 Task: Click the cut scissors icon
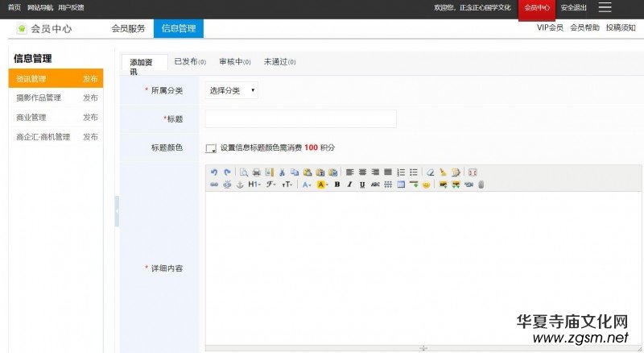(x=282, y=172)
